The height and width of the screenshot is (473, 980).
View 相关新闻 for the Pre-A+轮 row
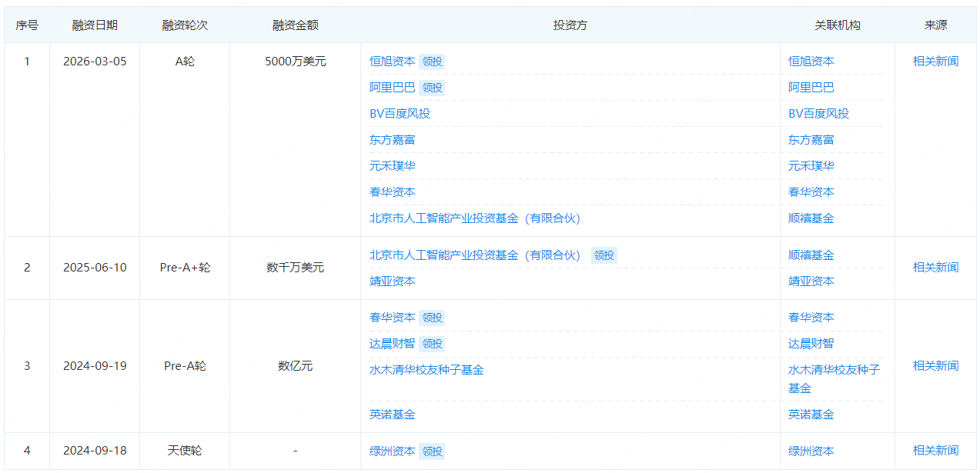click(935, 268)
